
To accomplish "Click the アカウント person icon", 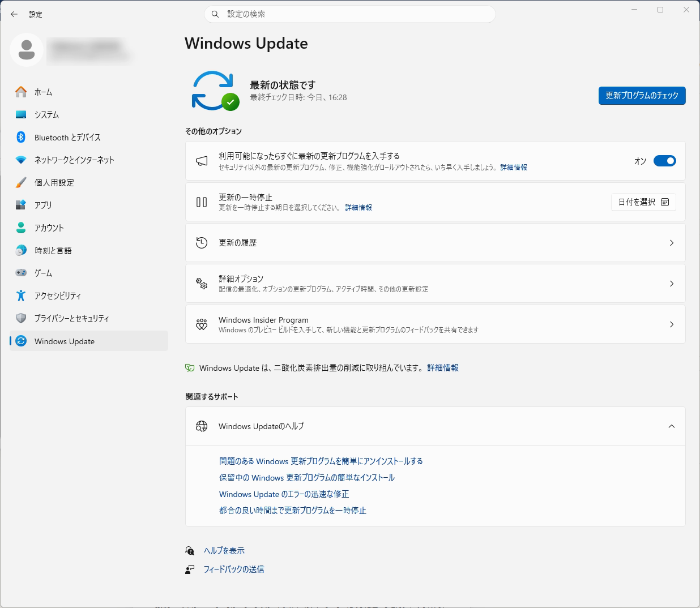I will (21, 228).
